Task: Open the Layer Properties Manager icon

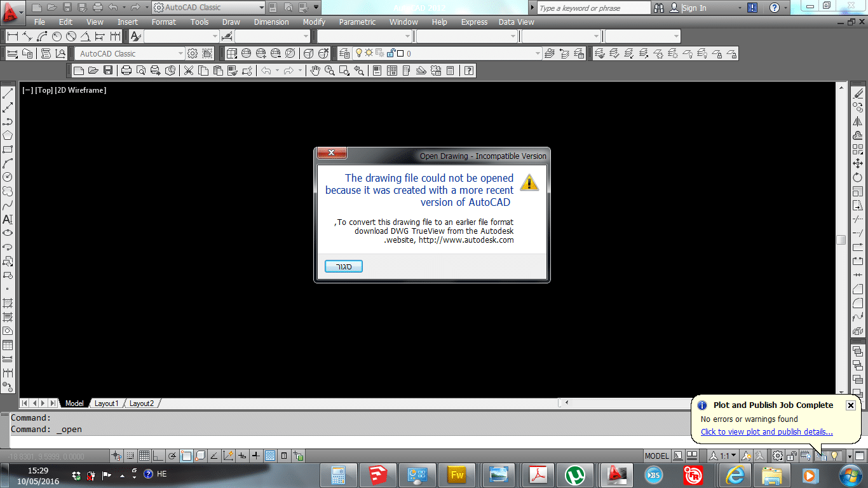Action: [x=344, y=54]
